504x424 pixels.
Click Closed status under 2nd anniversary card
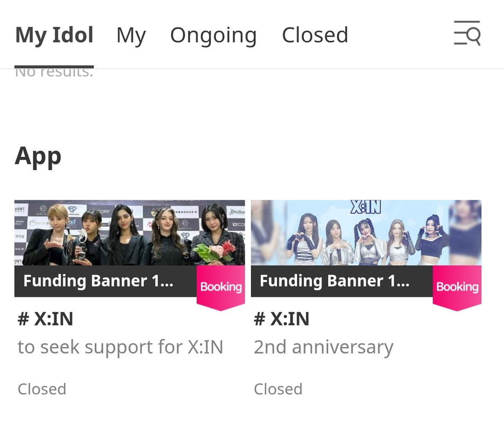pos(278,389)
